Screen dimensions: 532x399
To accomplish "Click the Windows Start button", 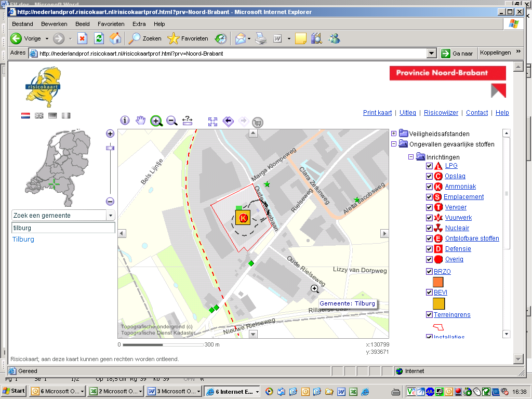I will (x=14, y=391).
